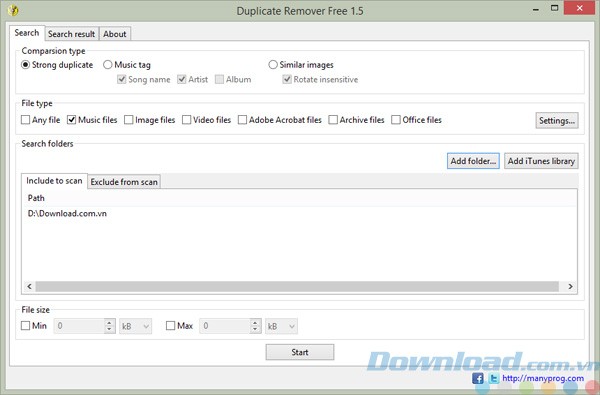
Task: Click the Max file size value field
Action: (x=225, y=326)
